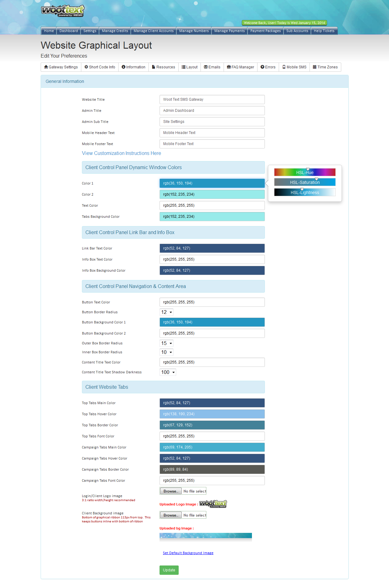Click the Admin Sub Title input field

212,122
